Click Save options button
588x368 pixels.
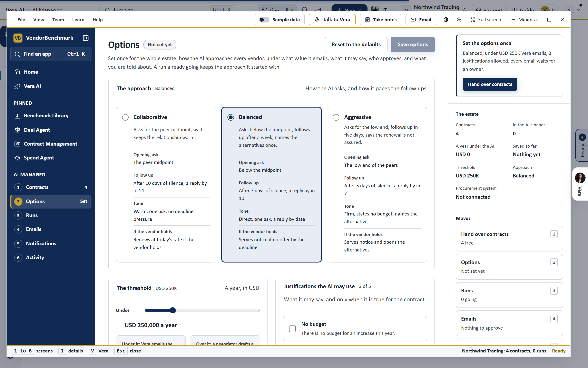[x=413, y=45]
